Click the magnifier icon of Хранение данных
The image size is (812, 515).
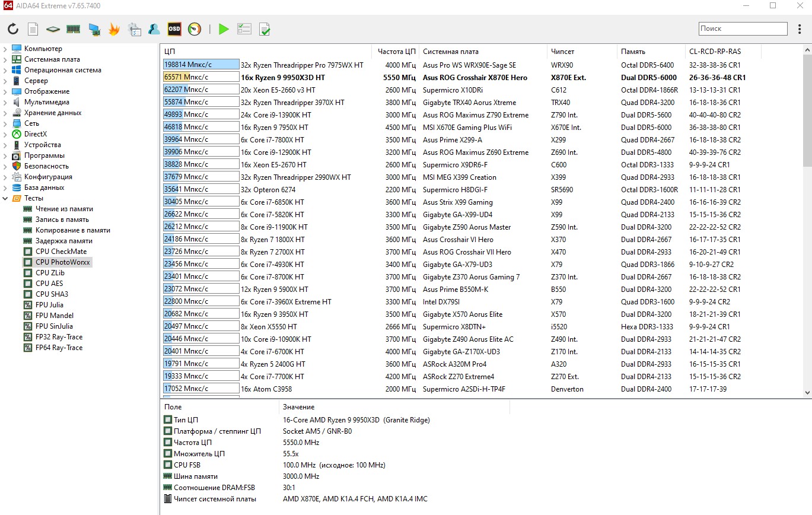[17, 113]
